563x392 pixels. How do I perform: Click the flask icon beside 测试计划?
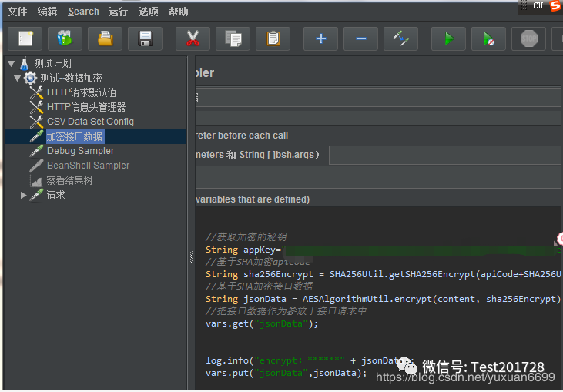point(25,64)
